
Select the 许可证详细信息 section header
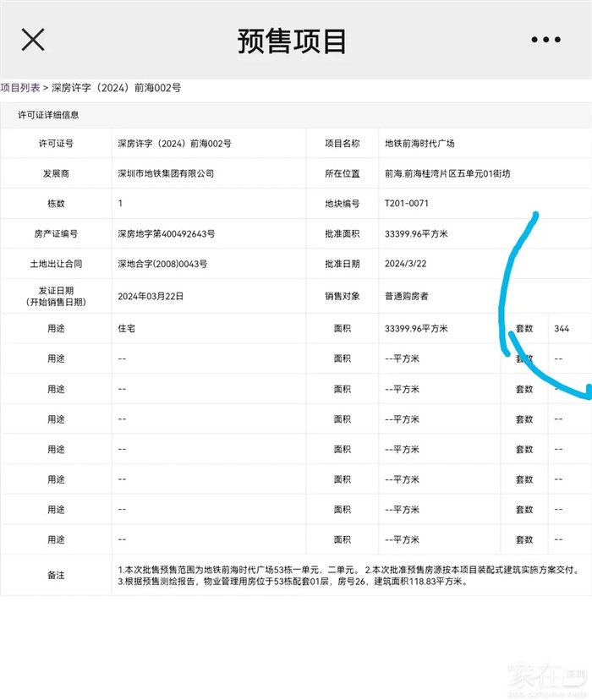click(49, 115)
